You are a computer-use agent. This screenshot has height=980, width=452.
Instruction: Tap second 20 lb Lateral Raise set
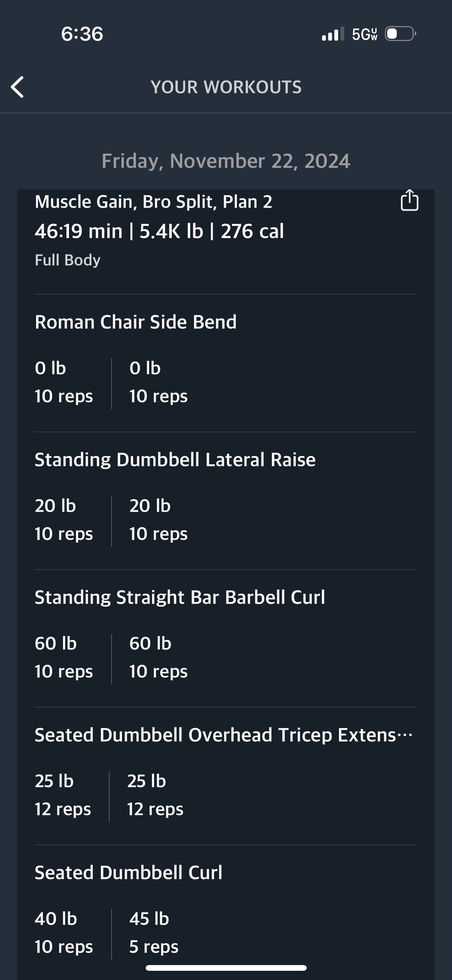point(158,520)
